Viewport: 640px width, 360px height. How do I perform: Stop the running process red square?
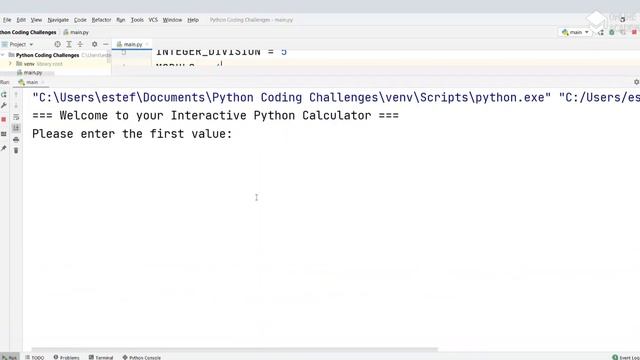4,119
